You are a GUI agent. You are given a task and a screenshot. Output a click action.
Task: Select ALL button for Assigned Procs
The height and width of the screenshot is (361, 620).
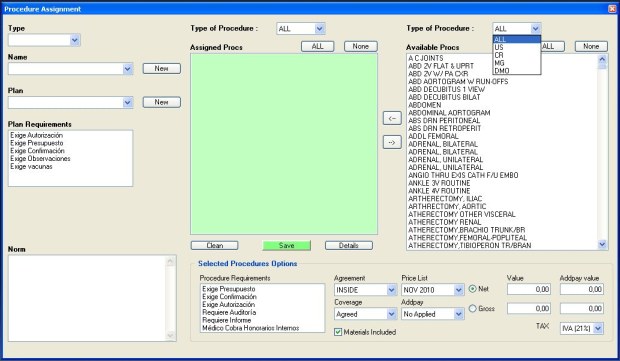[x=318, y=46]
